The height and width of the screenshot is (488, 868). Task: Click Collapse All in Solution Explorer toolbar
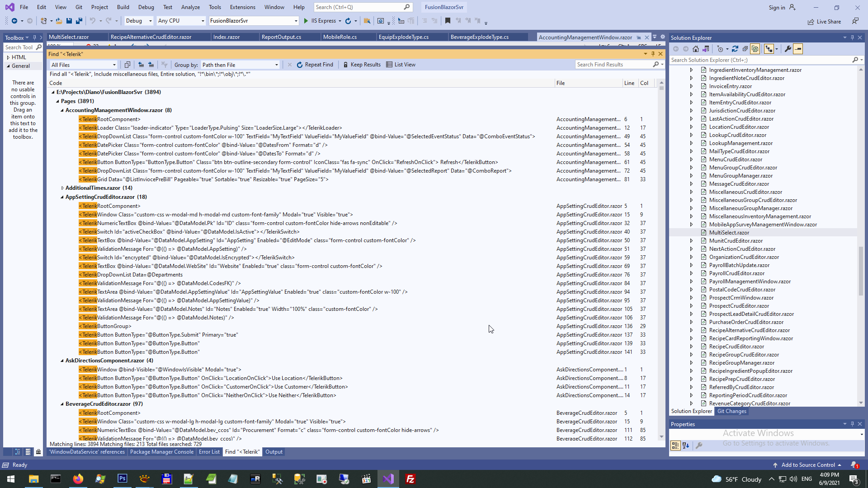[745, 49]
